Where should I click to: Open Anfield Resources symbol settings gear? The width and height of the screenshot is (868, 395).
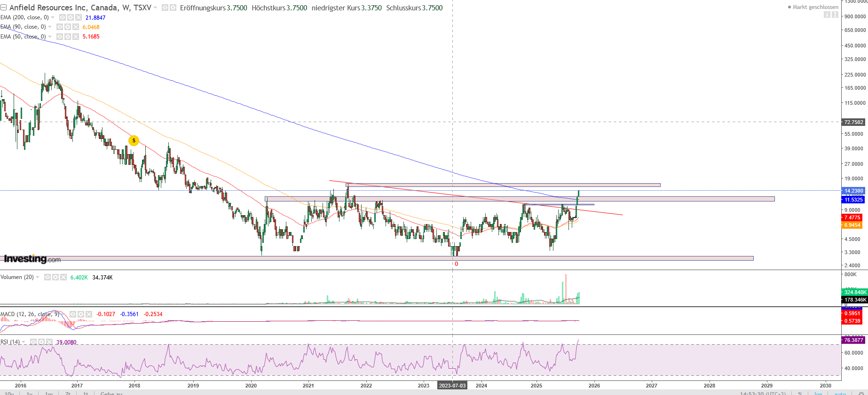tap(173, 8)
